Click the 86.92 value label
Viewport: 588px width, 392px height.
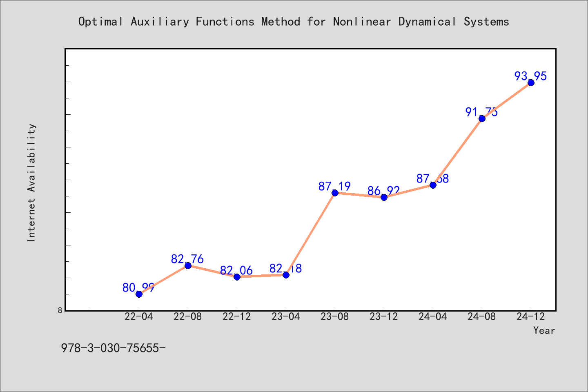384,191
